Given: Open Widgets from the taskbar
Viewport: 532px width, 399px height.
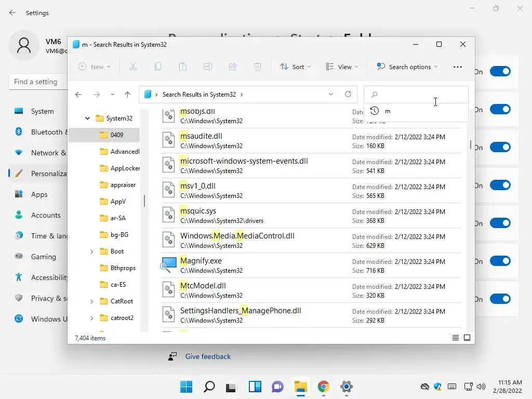Looking at the screenshot, I should (255, 387).
